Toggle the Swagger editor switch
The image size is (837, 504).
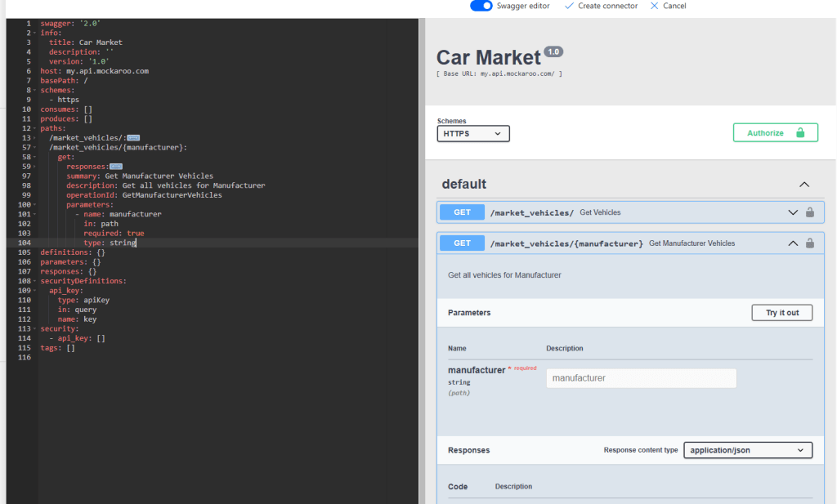[x=481, y=6]
